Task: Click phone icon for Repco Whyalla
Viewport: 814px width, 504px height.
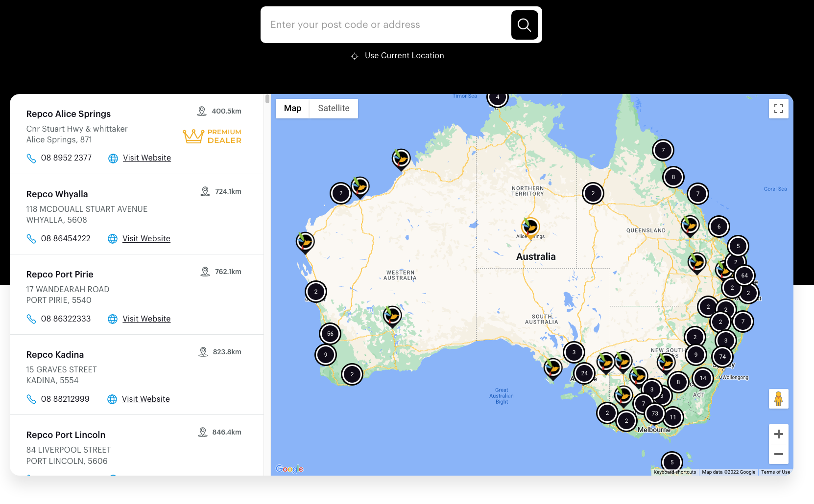Action: point(31,239)
